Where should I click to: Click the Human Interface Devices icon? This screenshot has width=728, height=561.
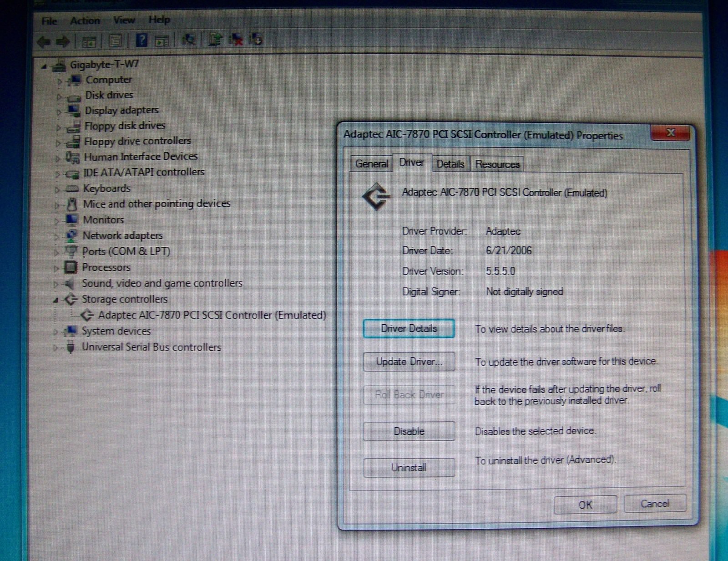click(72, 158)
